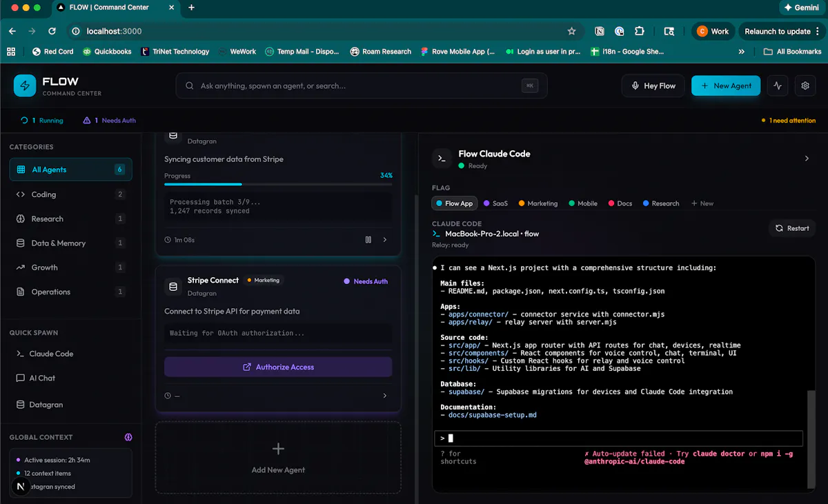
Task: Select the SaaS flag
Action: pyautogui.click(x=495, y=203)
